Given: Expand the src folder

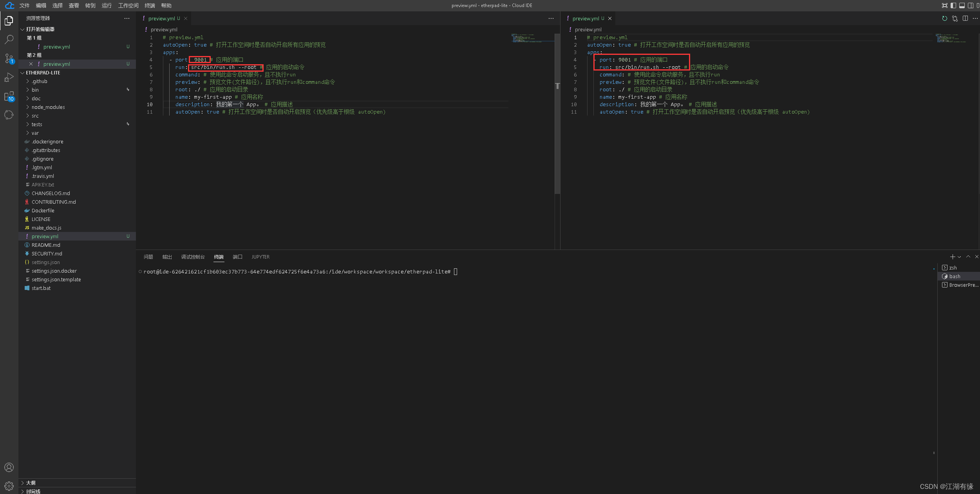Looking at the screenshot, I should click(x=77, y=116).
